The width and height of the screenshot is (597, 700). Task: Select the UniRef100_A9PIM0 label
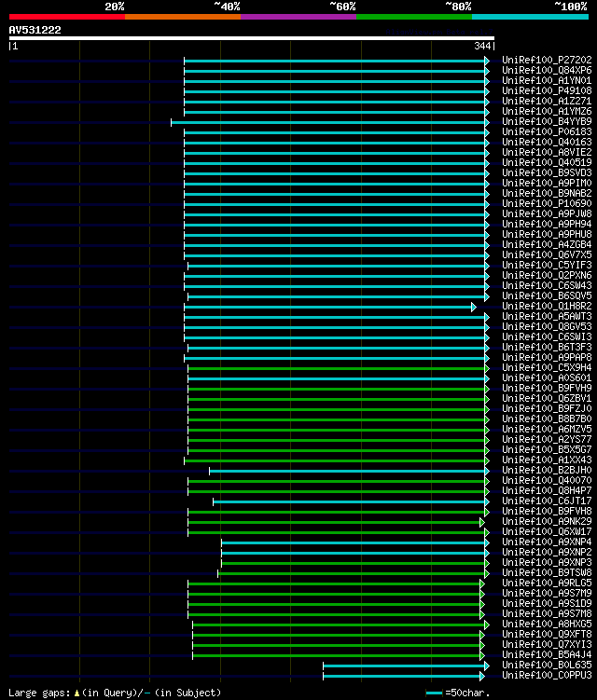tap(547, 183)
